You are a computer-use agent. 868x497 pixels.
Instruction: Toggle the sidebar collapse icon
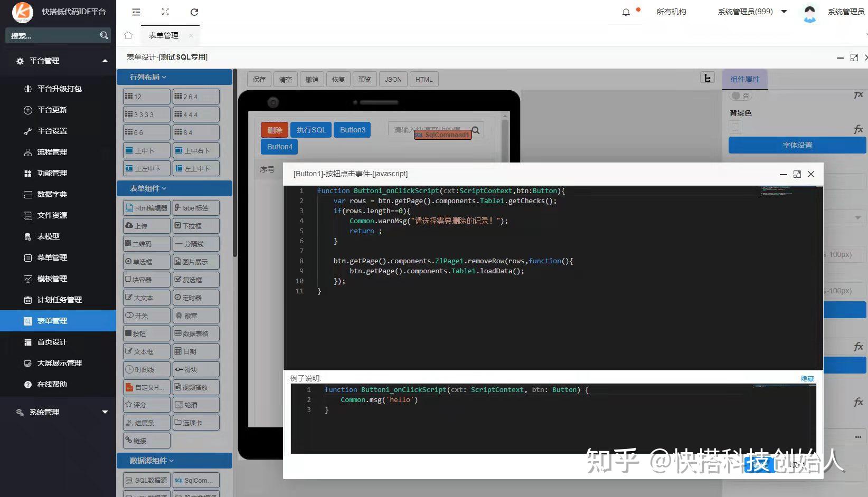point(136,12)
